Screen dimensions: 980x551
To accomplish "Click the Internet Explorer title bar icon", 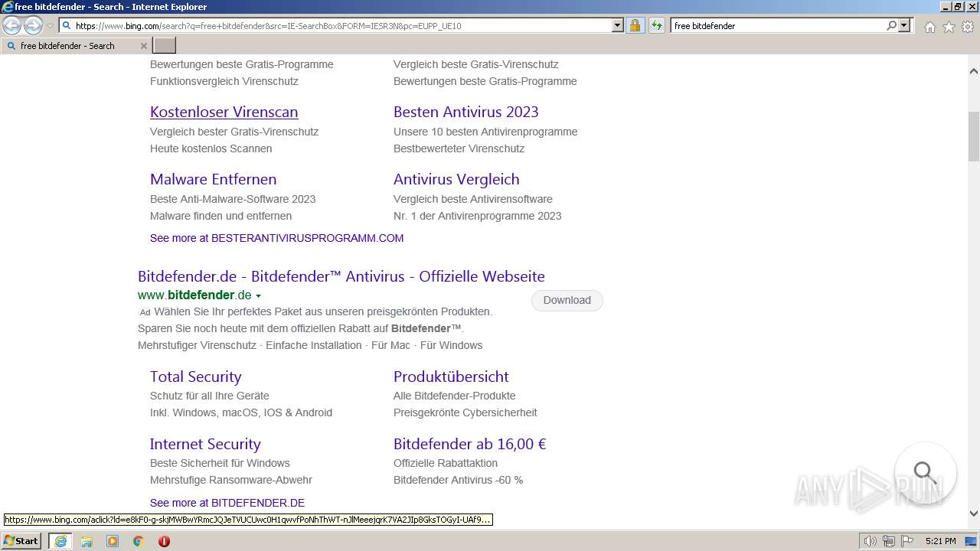I will pos(8,7).
